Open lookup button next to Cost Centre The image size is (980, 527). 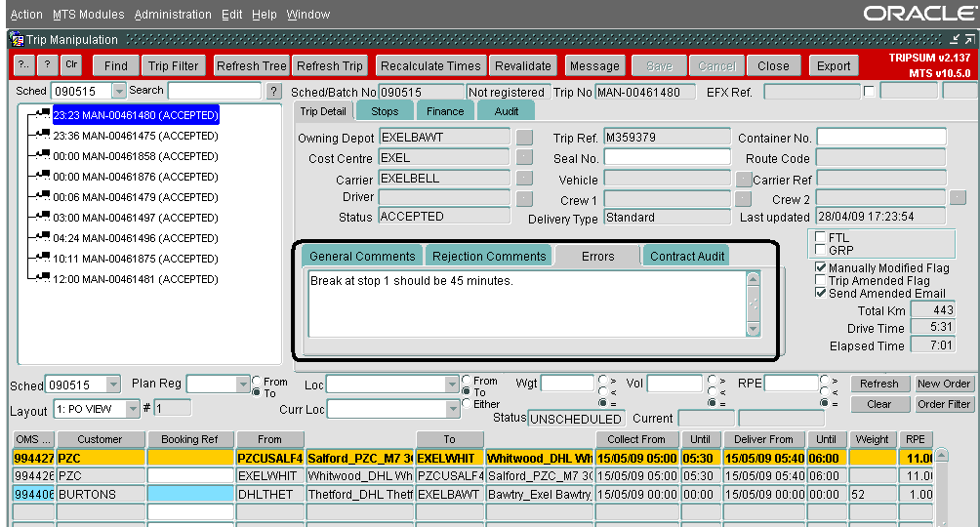(524, 157)
